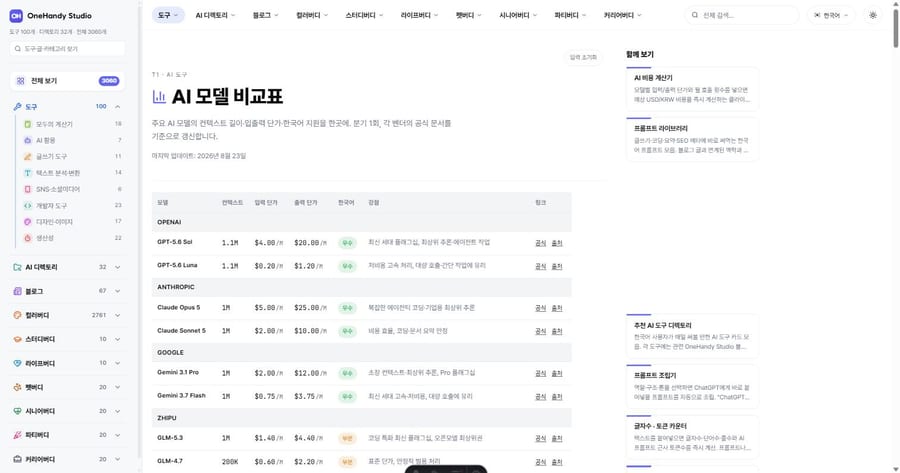The width and height of the screenshot is (900, 473).
Task: Click the 라이프버디 heart icon
Action: coord(17,363)
